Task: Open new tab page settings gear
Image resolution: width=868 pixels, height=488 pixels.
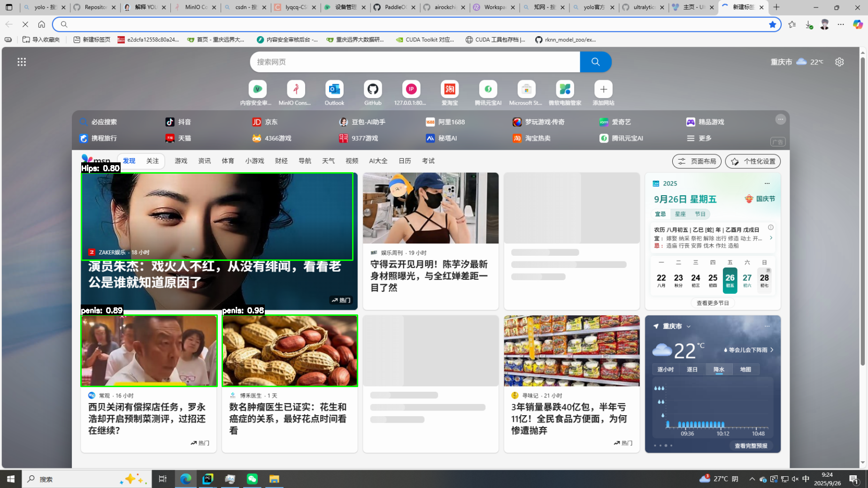Action: [x=839, y=62]
